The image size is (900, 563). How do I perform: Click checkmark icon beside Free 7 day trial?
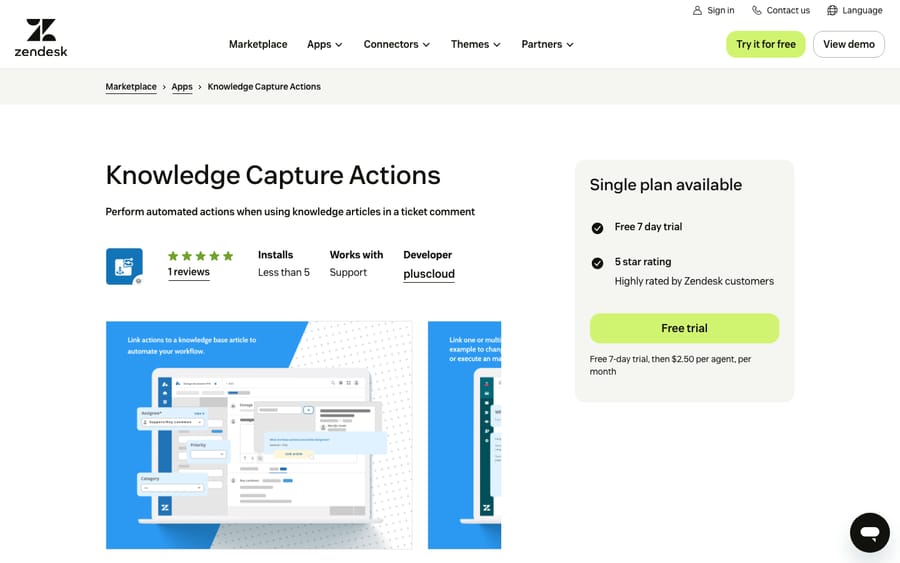(x=598, y=228)
